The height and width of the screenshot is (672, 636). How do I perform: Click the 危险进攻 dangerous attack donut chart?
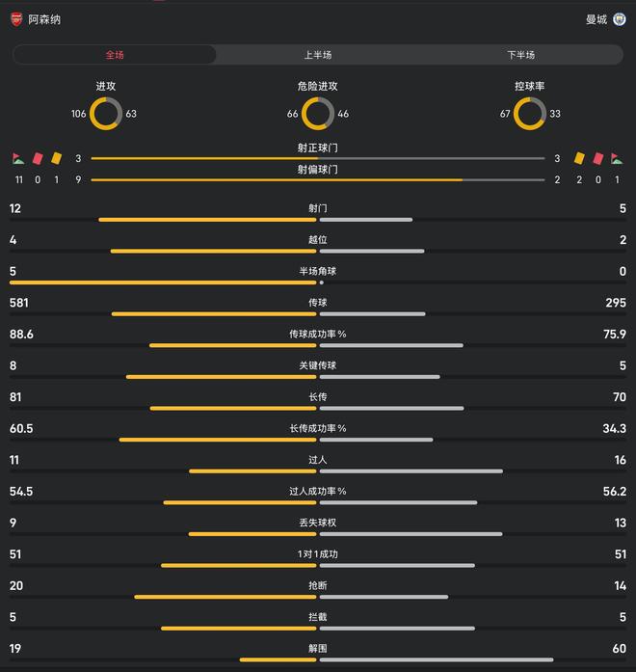click(318, 114)
